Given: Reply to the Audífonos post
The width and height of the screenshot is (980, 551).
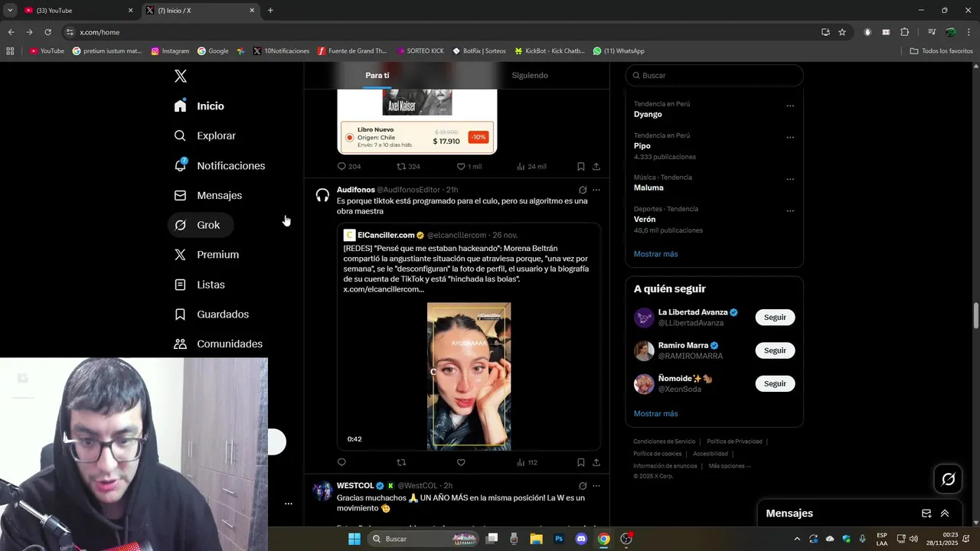Looking at the screenshot, I should coord(341,462).
